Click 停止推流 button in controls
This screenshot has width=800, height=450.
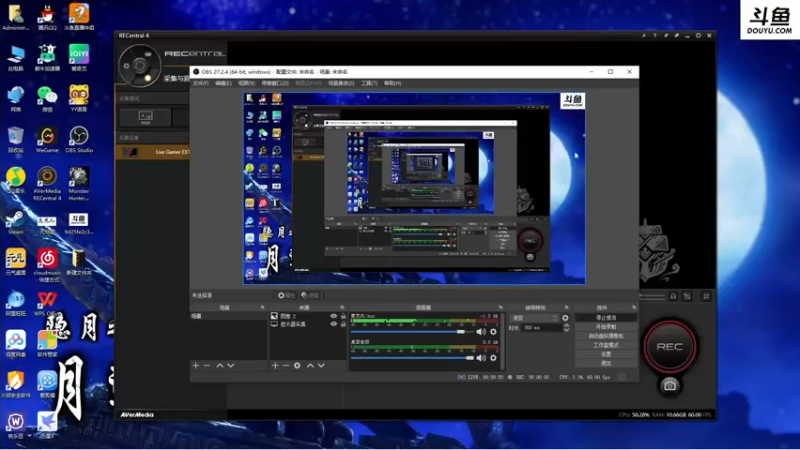coord(606,317)
